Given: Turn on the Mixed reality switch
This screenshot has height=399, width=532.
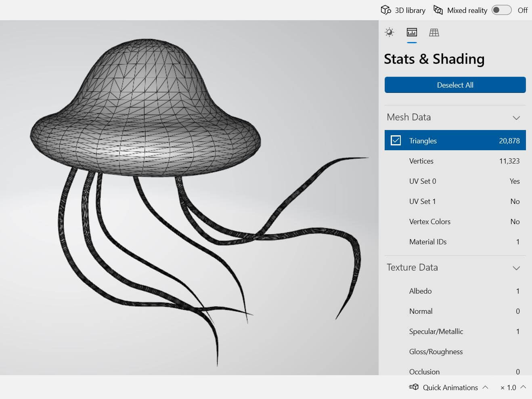Looking at the screenshot, I should coord(501,10).
